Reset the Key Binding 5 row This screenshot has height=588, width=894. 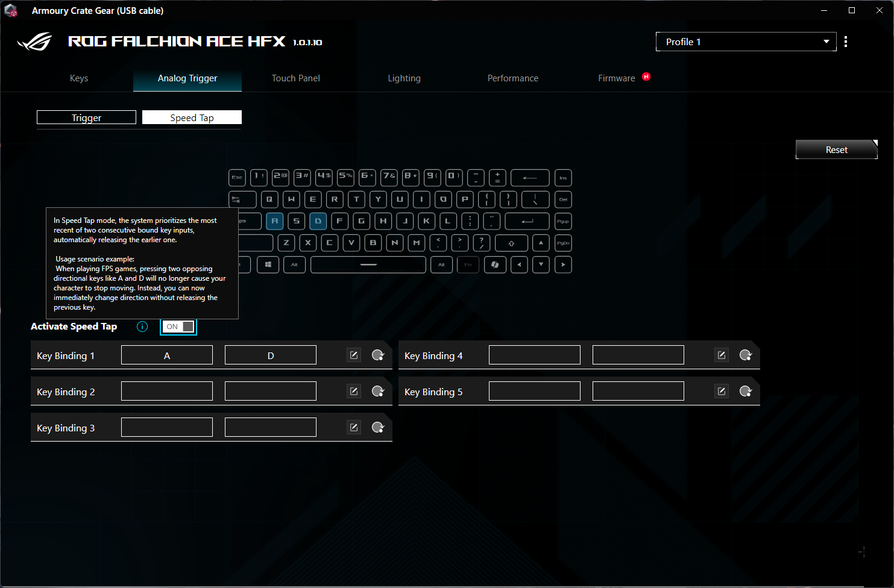(x=746, y=391)
